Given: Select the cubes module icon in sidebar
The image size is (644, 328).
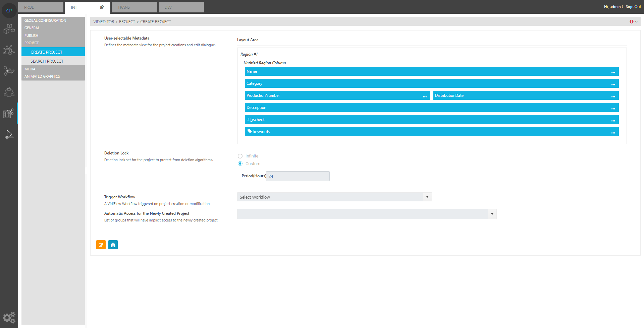Looking at the screenshot, I should tap(9, 28).
